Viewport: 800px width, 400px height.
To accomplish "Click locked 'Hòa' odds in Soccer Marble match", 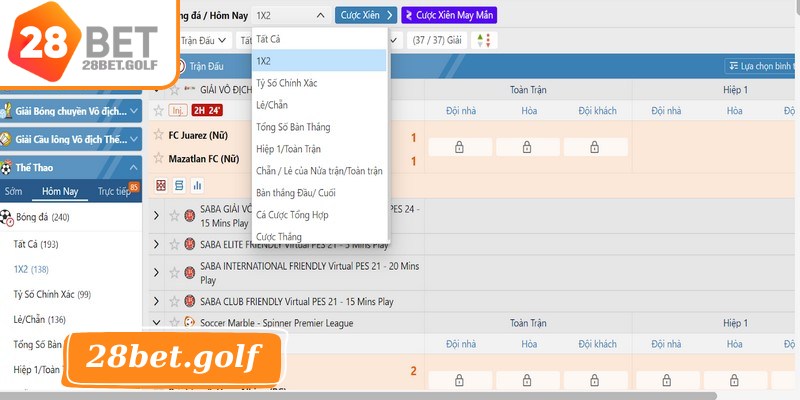I will coord(528,380).
